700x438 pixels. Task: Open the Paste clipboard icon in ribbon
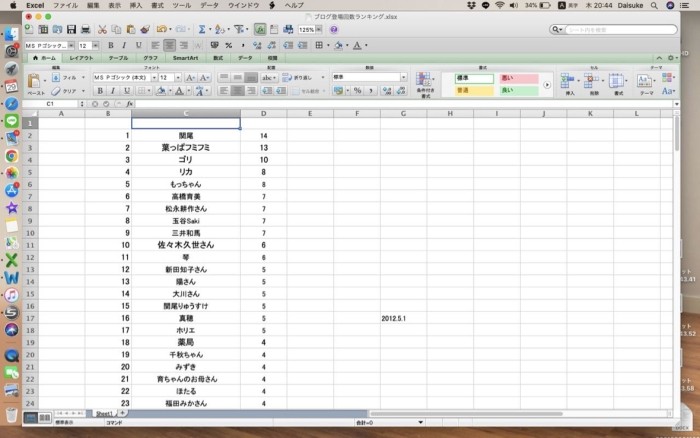[33, 83]
